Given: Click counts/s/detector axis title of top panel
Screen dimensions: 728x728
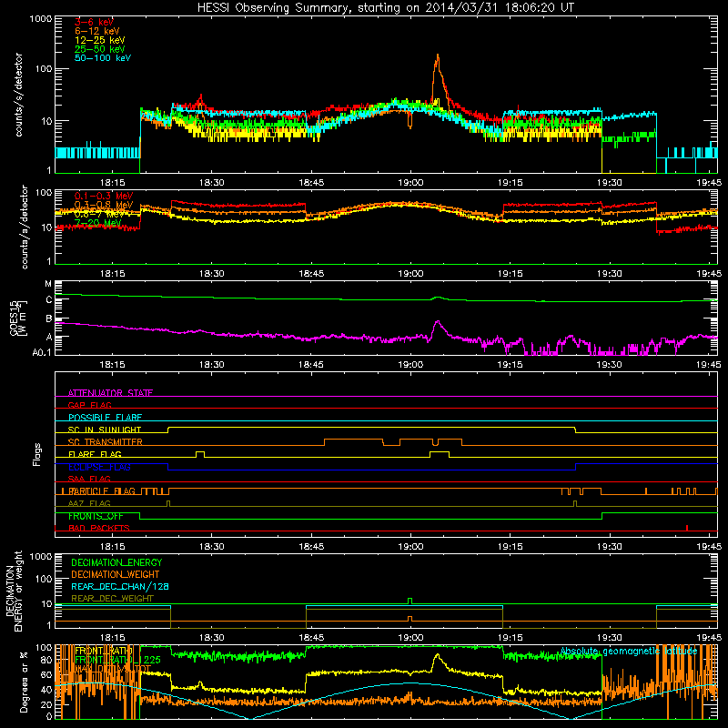Looking at the screenshot, I should (18, 95).
